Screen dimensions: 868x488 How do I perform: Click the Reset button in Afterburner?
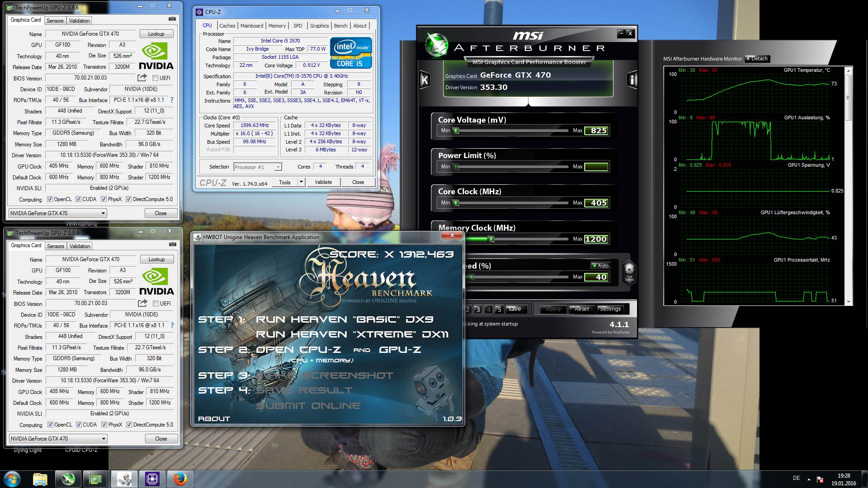(582, 309)
